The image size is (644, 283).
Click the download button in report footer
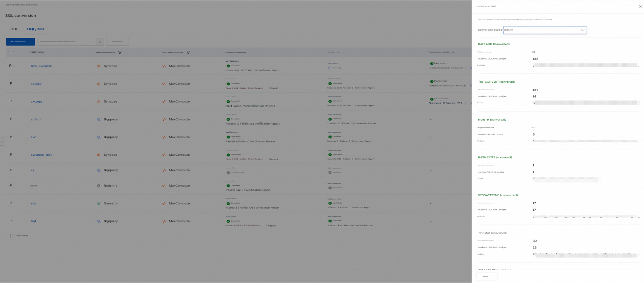pyautogui.click(x=486, y=276)
